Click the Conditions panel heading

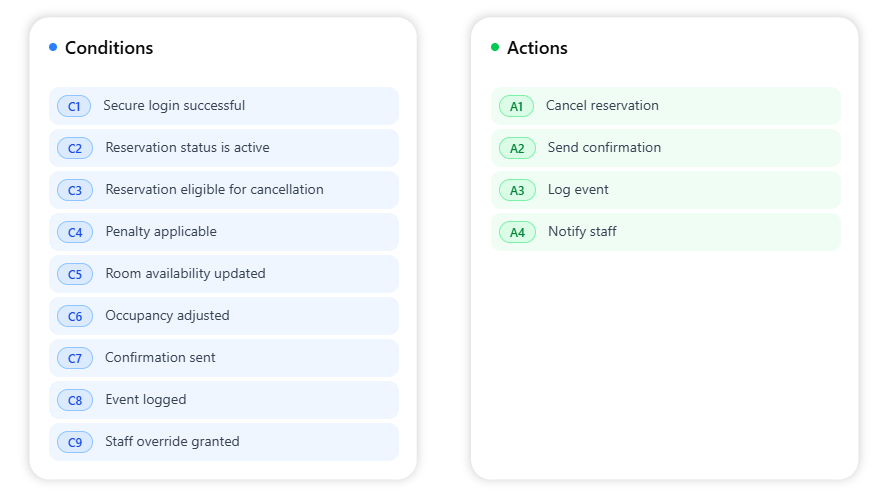pyautogui.click(x=109, y=48)
